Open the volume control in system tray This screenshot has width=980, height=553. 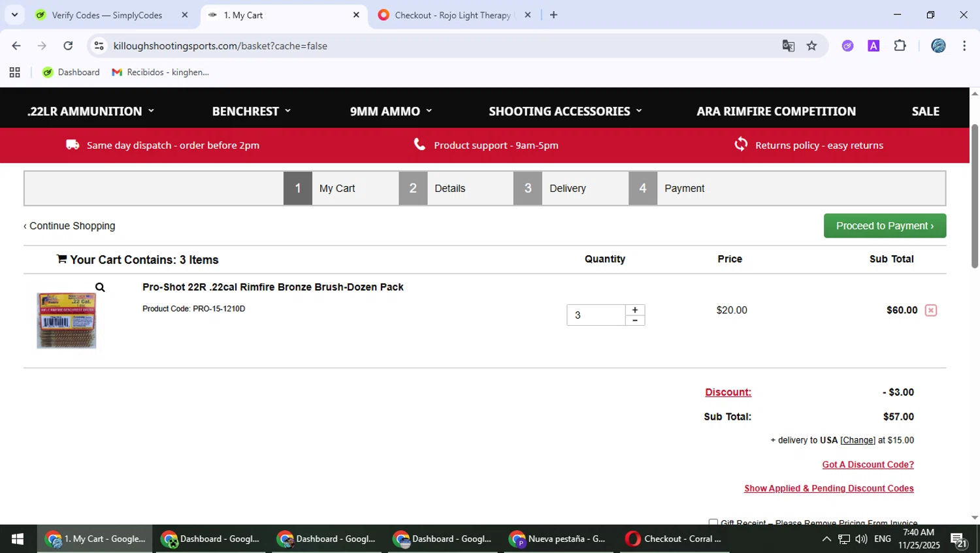coord(862,539)
